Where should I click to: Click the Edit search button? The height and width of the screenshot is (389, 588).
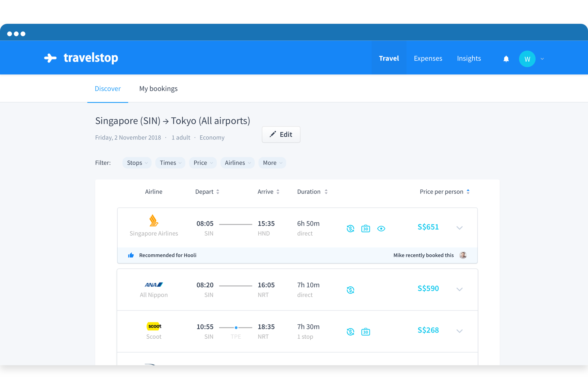pos(281,135)
